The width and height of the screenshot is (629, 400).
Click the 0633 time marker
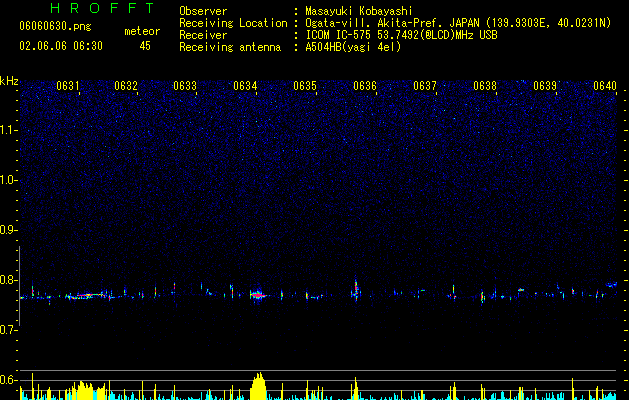(185, 86)
